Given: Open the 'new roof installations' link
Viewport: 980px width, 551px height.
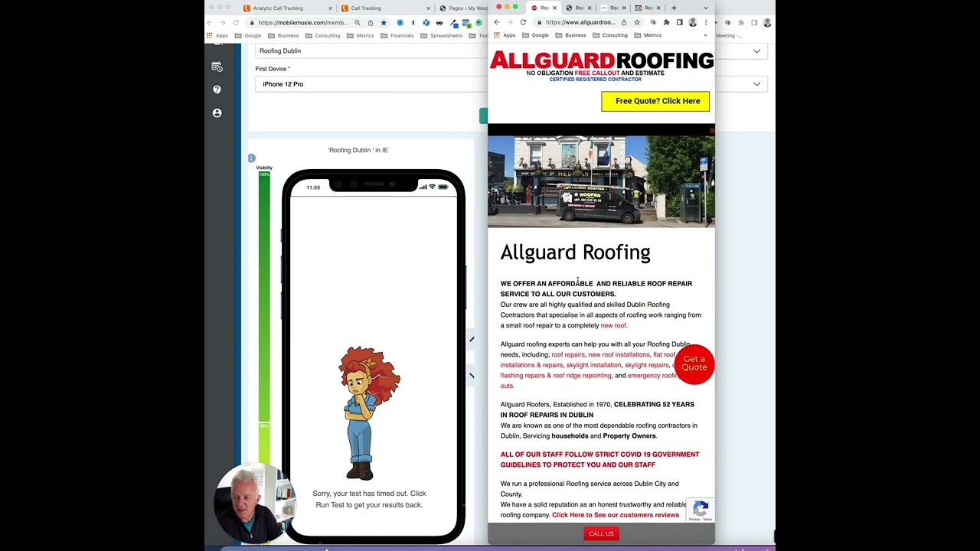Looking at the screenshot, I should tap(619, 354).
